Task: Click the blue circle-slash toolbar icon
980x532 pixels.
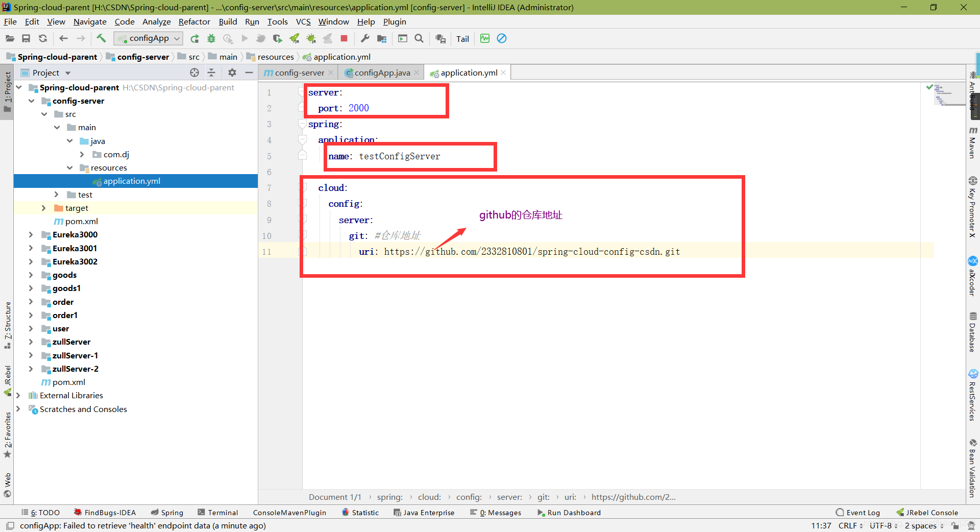Action: point(502,38)
